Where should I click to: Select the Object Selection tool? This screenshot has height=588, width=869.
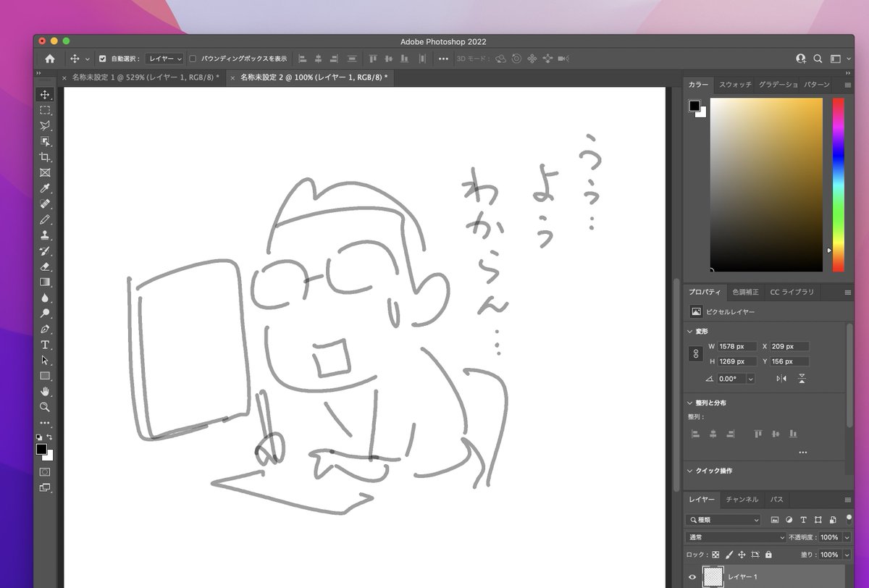pyautogui.click(x=45, y=141)
